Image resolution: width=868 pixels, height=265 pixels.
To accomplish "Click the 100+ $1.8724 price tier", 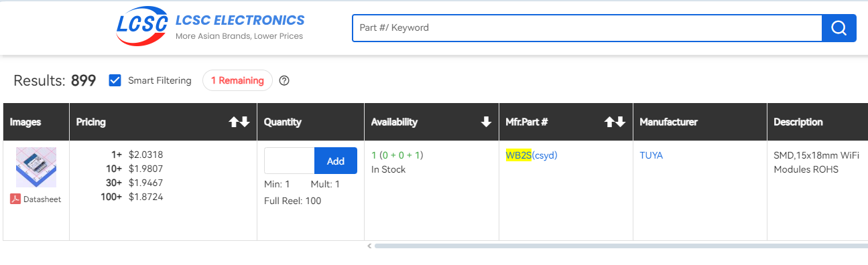I will (132, 197).
